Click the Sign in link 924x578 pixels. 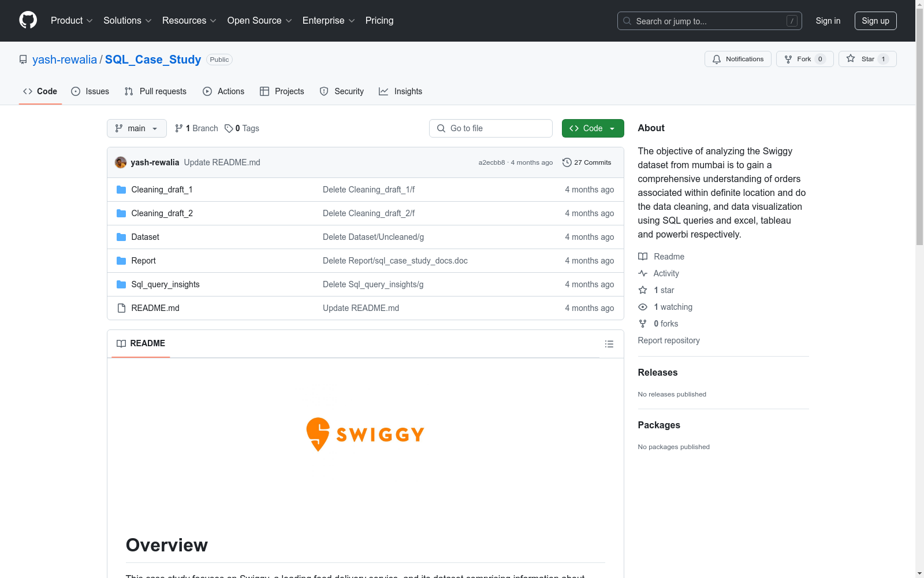coord(828,21)
